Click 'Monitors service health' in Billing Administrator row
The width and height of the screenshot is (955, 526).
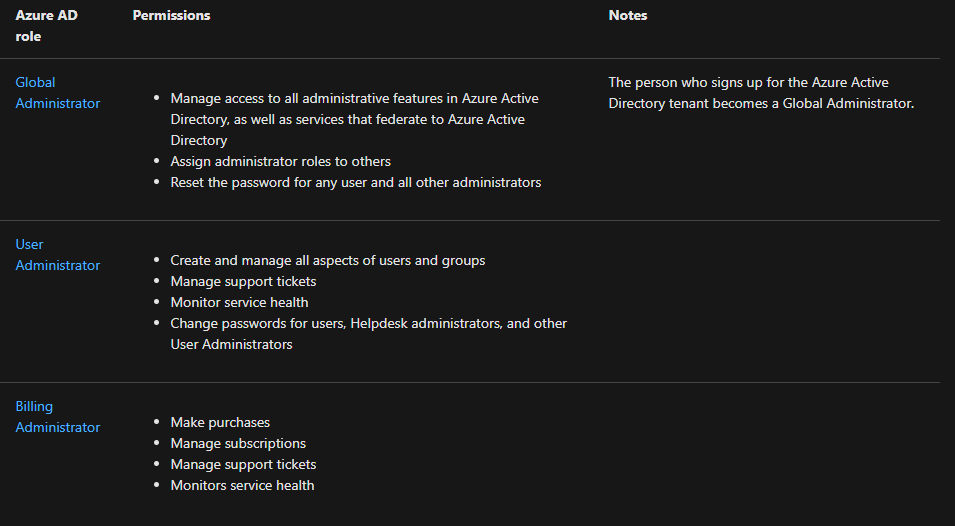tap(242, 486)
